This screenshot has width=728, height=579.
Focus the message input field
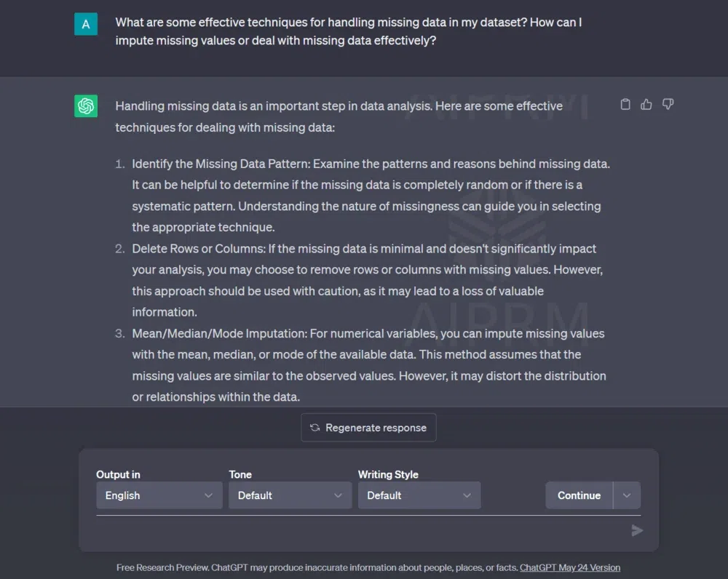[x=360, y=530]
